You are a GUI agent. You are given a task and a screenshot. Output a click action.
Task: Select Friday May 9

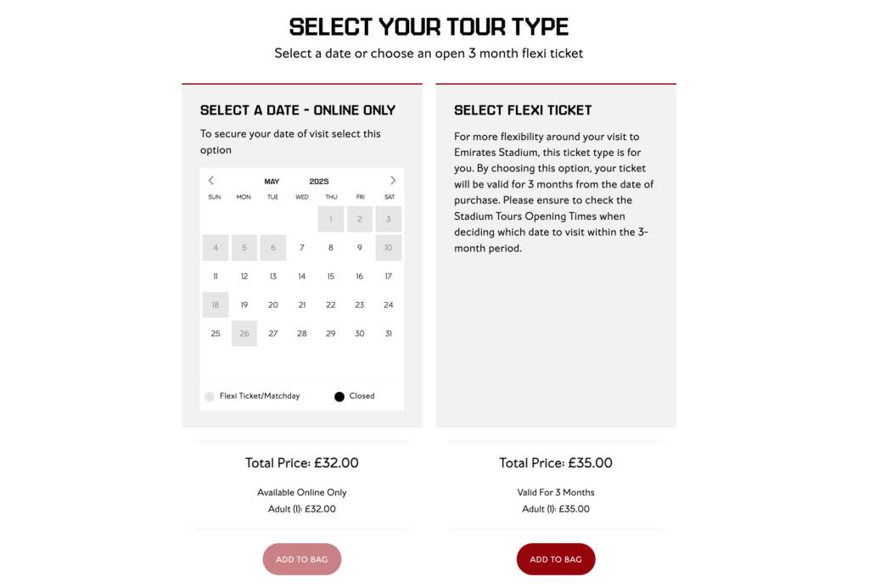pyautogui.click(x=360, y=248)
